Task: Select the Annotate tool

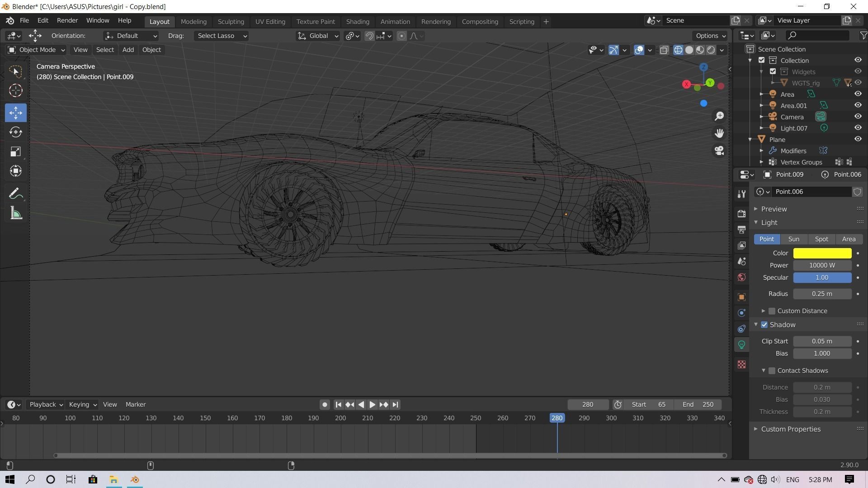Action: (16, 194)
